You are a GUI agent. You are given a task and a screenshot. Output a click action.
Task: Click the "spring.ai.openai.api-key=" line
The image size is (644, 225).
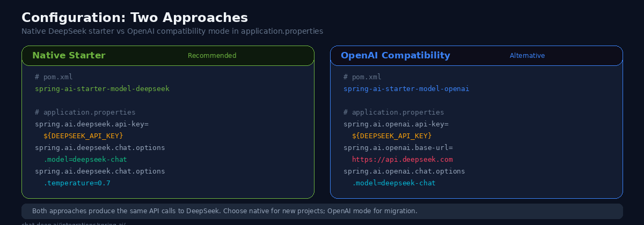coord(396,124)
